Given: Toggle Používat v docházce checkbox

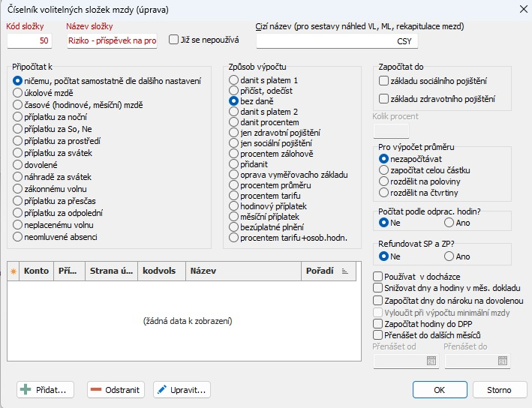Looking at the screenshot, I should click(378, 276).
